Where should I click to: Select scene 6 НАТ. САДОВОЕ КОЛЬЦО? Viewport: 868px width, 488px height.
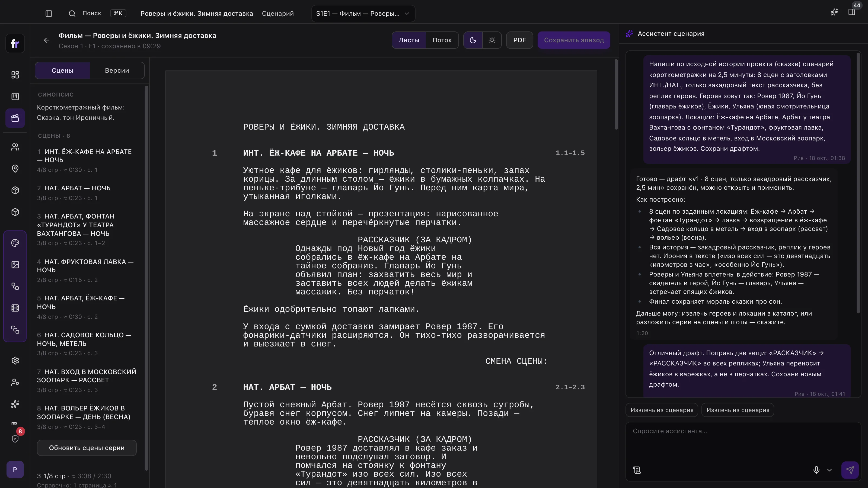coord(87,344)
